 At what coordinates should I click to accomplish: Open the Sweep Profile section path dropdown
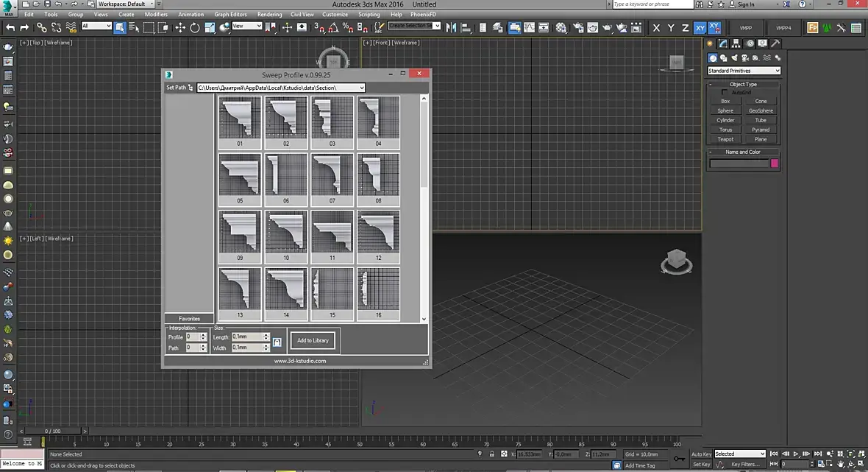[x=361, y=88]
